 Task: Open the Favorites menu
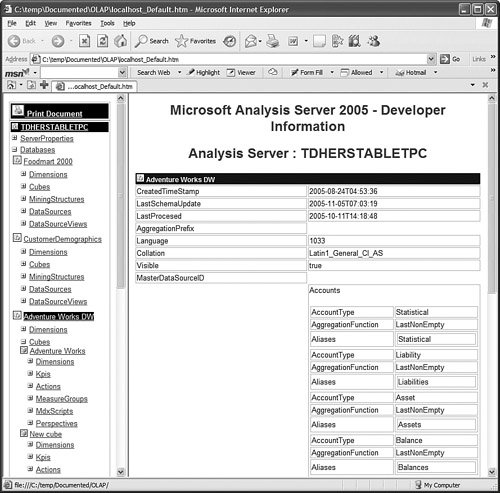(78, 23)
